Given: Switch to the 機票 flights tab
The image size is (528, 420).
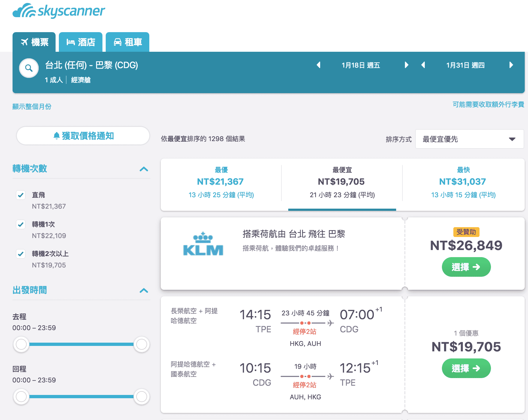Looking at the screenshot, I should click(34, 42).
